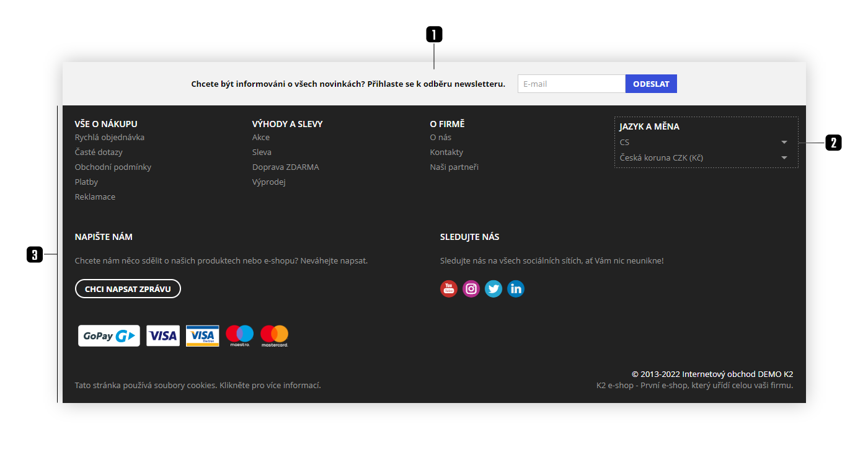Click the VŠE O NÁKUPU heading

click(106, 124)
